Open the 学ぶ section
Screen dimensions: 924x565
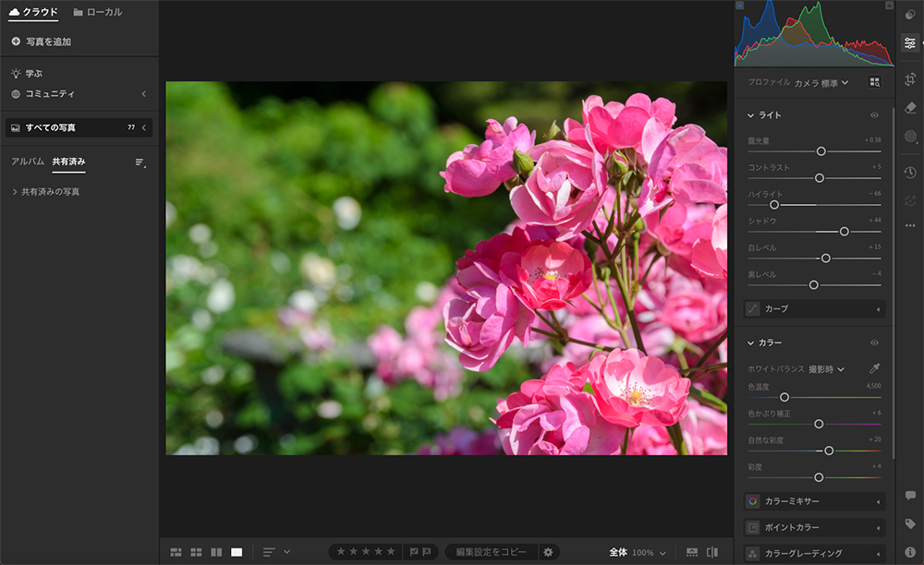(x=27, y=74)
